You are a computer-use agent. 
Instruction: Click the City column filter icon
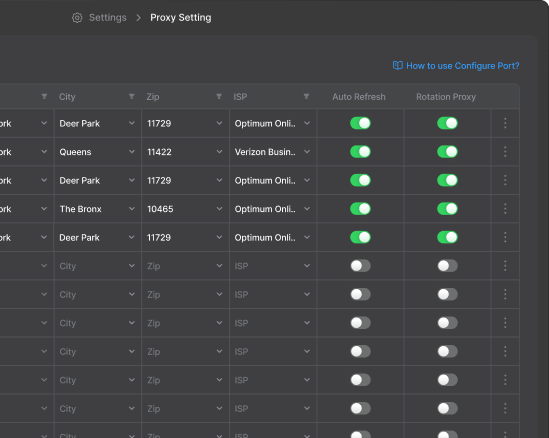[132, 96]
